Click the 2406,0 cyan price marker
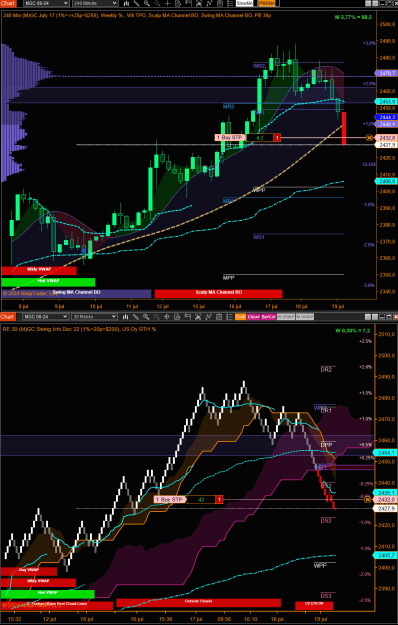This screenshot has height=625, width=398. click(x=386, y=181)
